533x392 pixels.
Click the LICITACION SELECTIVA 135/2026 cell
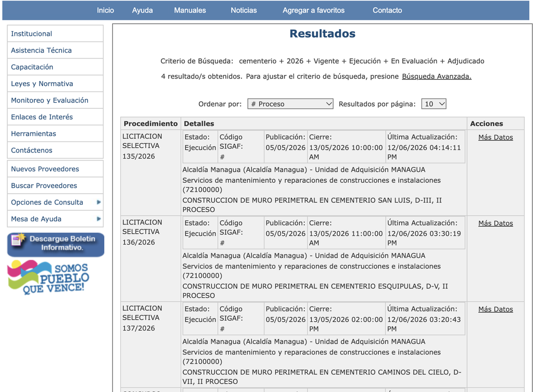150,173
